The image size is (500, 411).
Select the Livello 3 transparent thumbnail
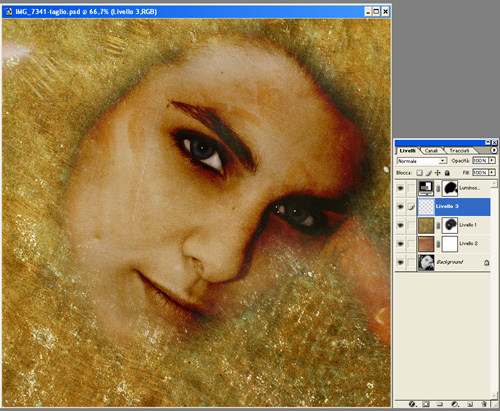[426, 207]
